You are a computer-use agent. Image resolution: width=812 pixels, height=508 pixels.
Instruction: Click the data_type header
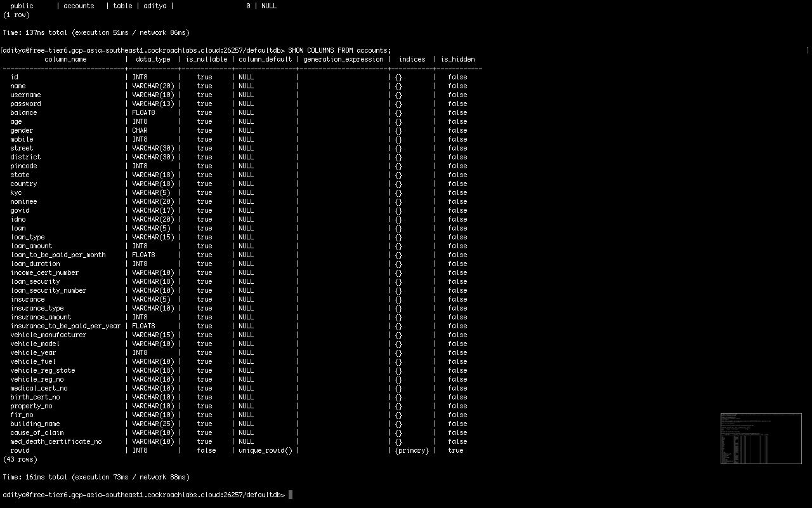point(153,59)
